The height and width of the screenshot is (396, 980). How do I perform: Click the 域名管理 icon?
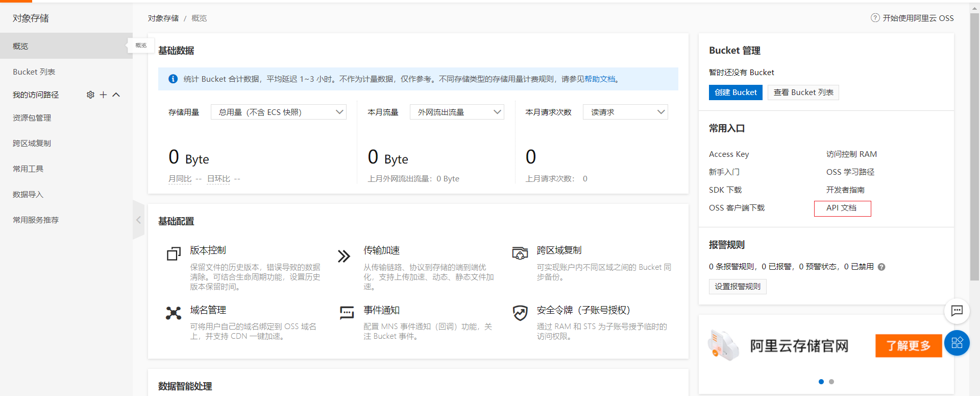pos(174,313)
